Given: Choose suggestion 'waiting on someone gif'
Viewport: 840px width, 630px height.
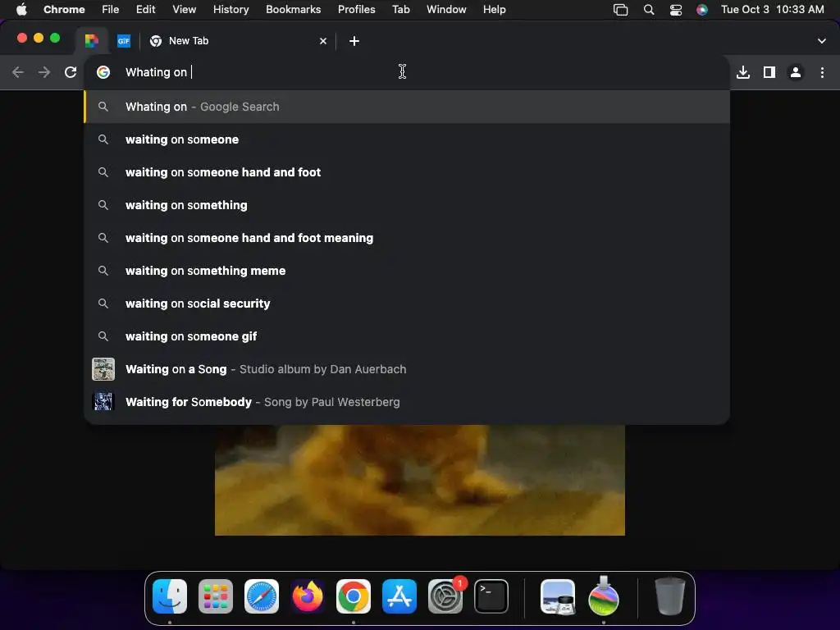Looking at the screenshot, I should [407, 336].
